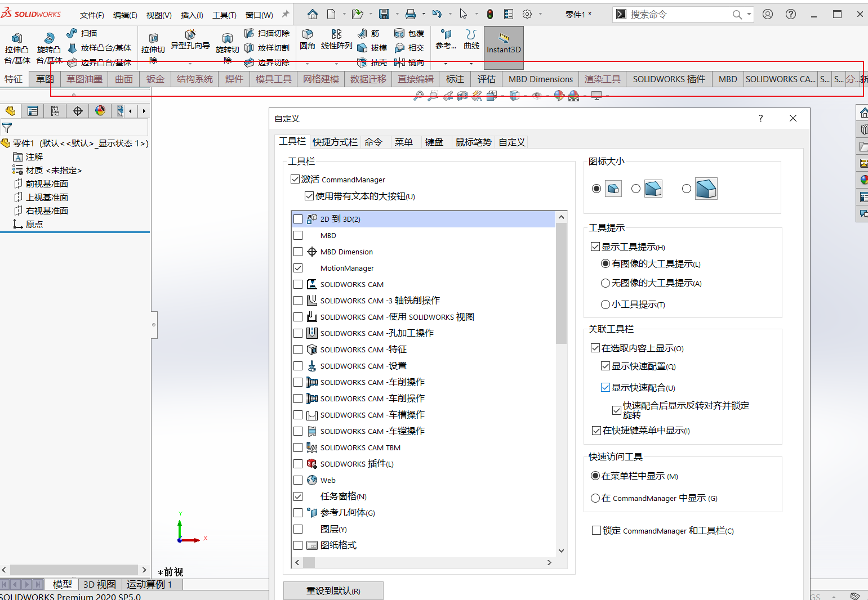Select the 小工具提示 tooltip size option

click(x=606, y=305)
